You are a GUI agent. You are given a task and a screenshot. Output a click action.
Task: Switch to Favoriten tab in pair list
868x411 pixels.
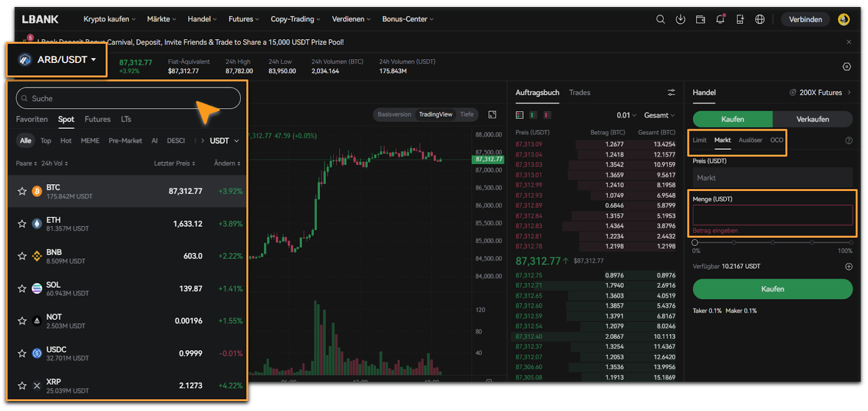[32, 119]
